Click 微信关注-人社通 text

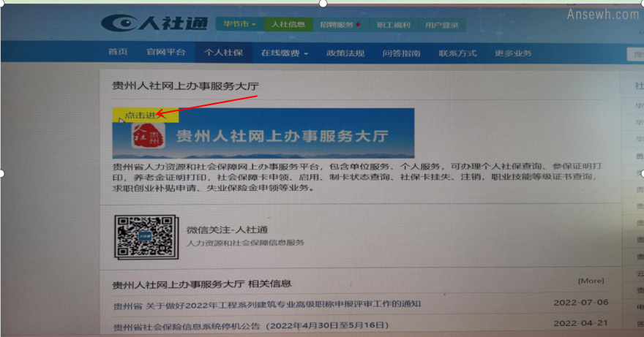click(227, 230)
